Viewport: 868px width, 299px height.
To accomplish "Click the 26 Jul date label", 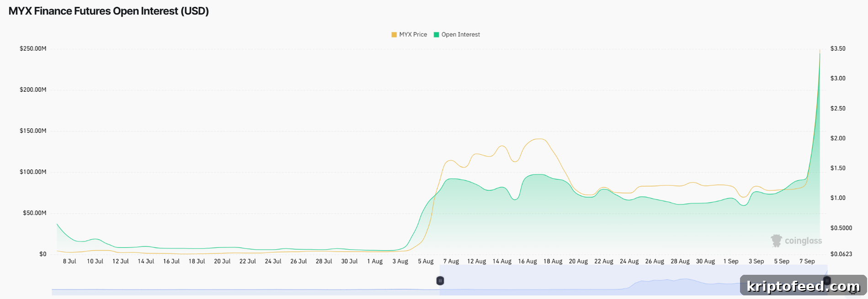I will tap(298, 262).
